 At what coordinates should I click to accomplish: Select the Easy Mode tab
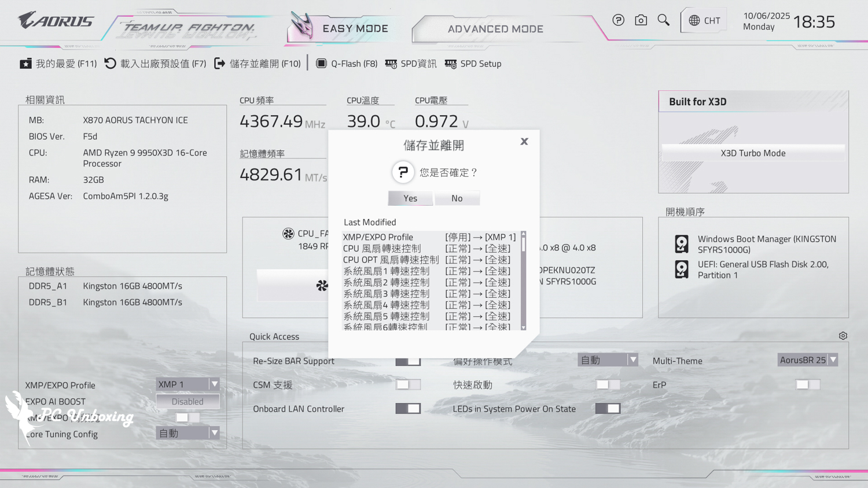[x=354, y=29]
